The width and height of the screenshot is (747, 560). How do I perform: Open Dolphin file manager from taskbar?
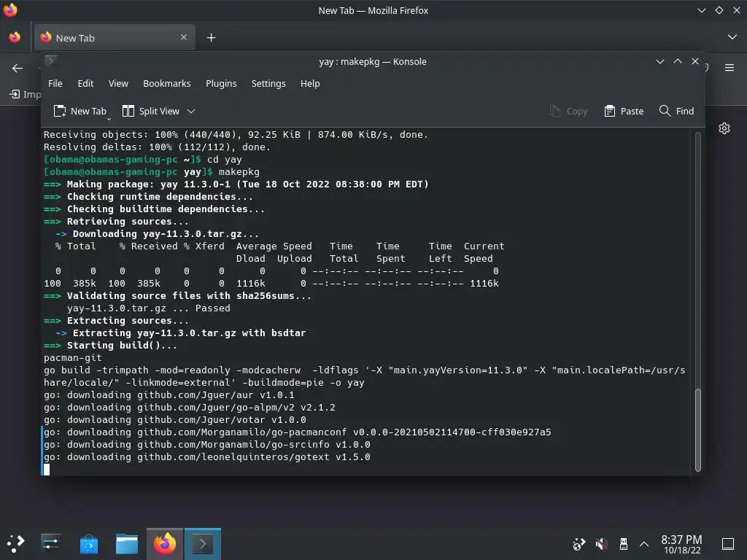pyautogui.click(x=127, y=543)
